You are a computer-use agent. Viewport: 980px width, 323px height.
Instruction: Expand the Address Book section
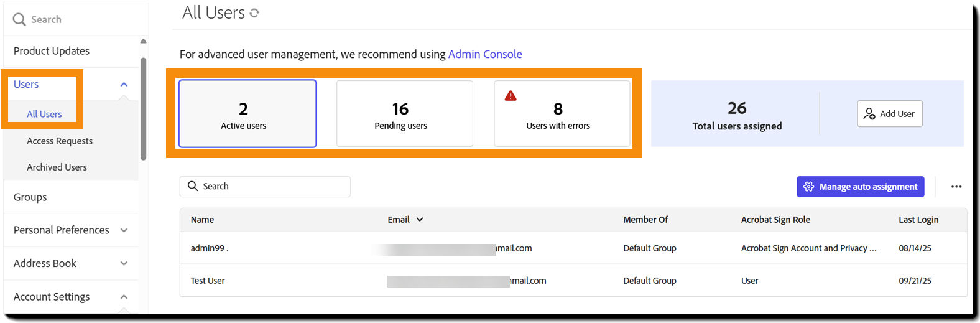pos(124,263)
